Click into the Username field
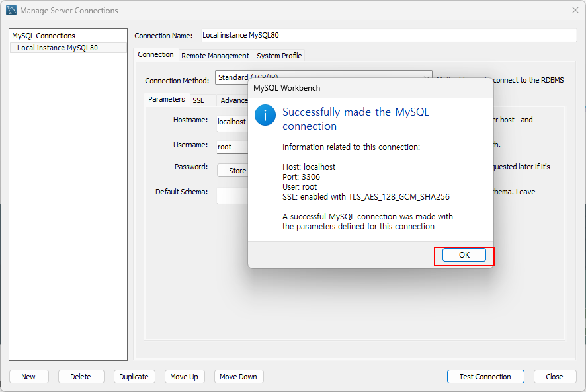 pyautogui.click(x=232, y=147)
